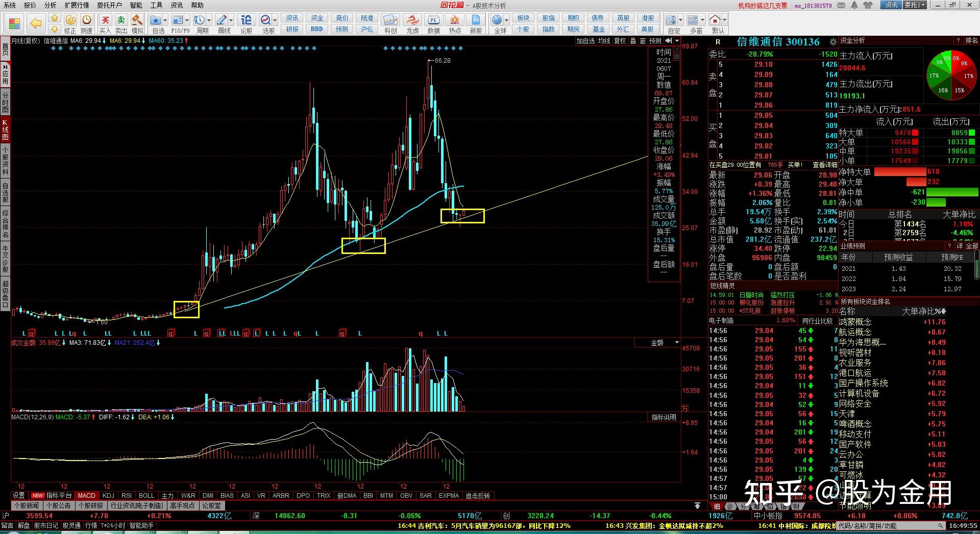This screenshot has width=980, height=534.
Task: Expand the dropdown arrow after 预测 above chart
Action: (x=677, y=41)
